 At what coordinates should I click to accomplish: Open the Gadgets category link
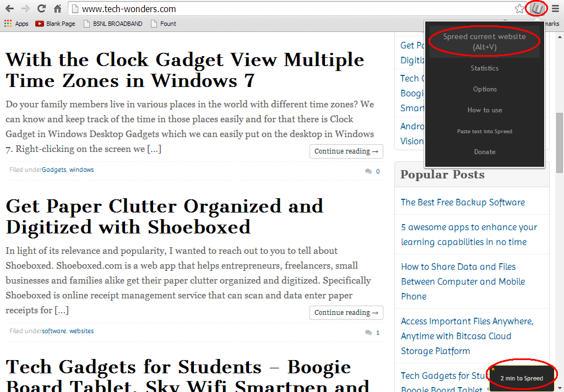pos(54,170)
